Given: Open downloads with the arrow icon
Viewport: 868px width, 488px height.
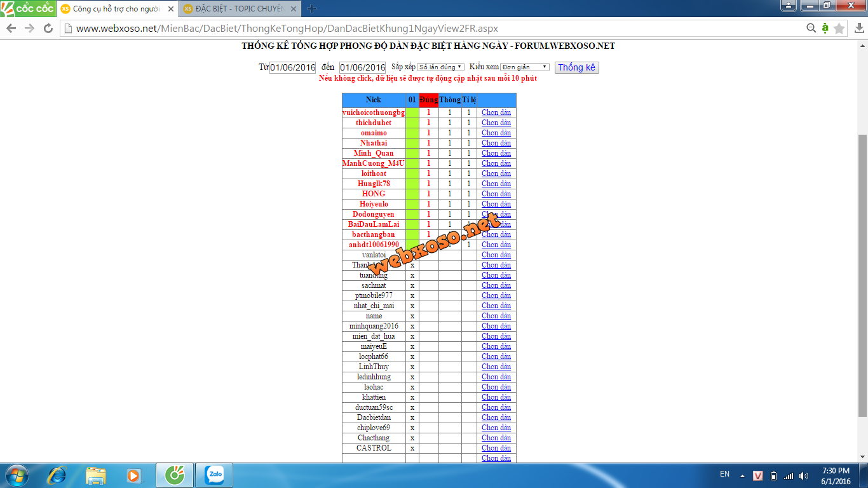Looking at the screenshot, I should coord(860,28).
